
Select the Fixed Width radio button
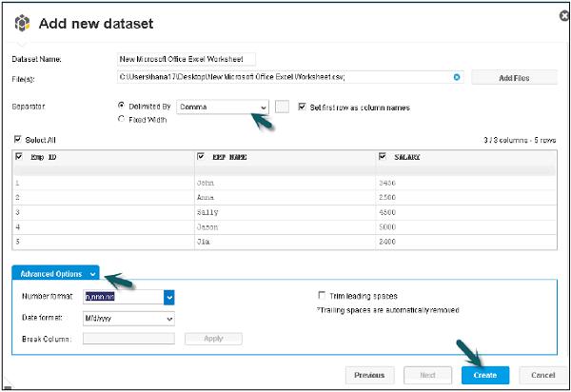(x=121, y=119)
